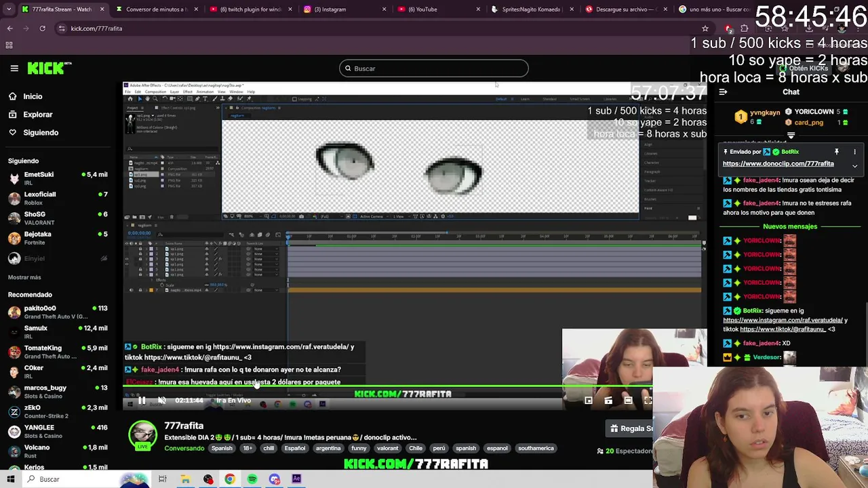Open Explorar in the sidebar
Image resolution: width=868 pixels, height=488 pixels.
(37, 115)
